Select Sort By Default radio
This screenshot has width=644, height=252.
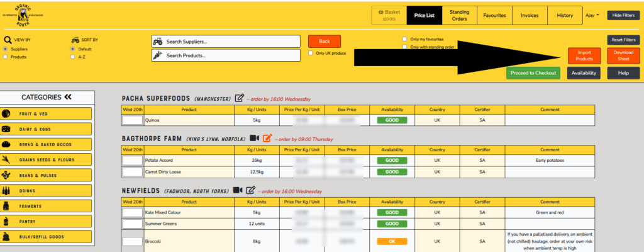tap(73, 49)
